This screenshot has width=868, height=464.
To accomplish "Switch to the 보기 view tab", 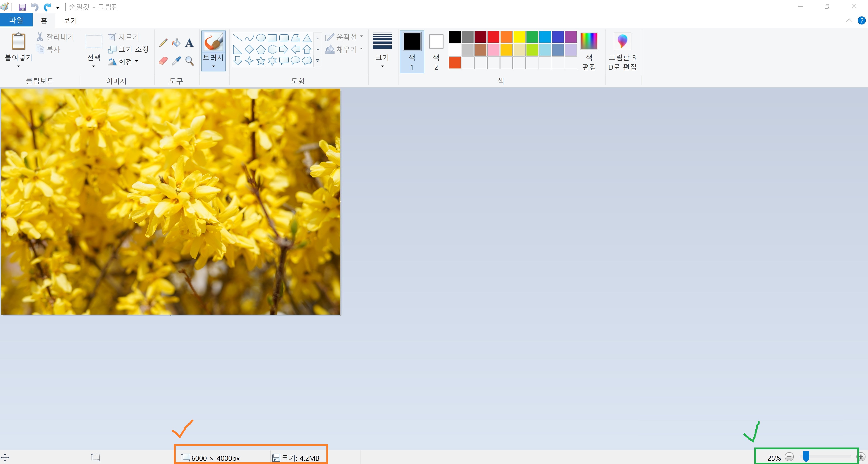I will (x=70, y=21).
